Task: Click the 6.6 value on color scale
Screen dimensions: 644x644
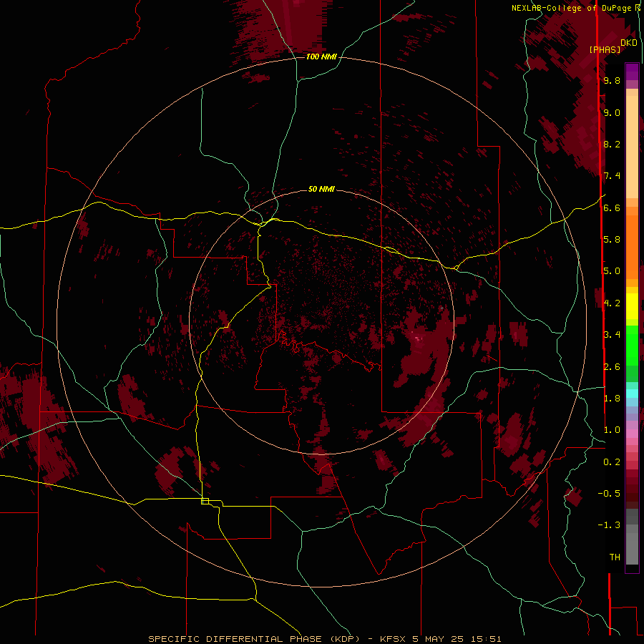Action: point(612,208)
